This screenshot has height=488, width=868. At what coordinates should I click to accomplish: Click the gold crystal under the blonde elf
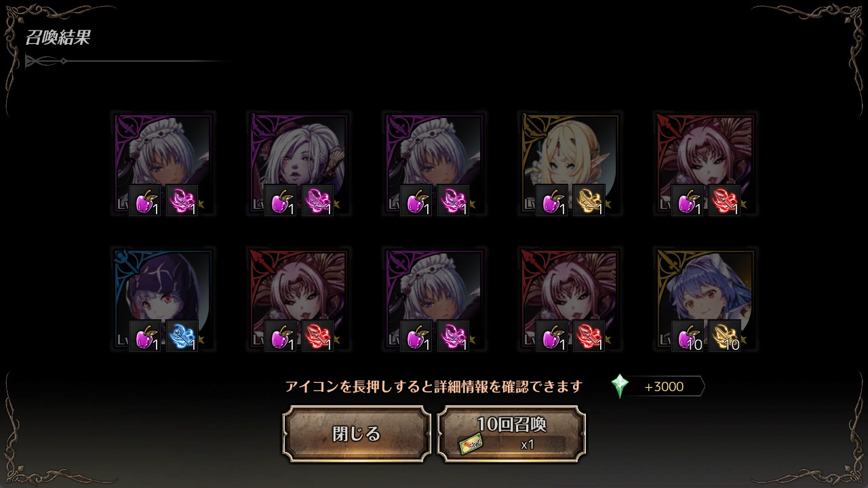click(589, 200)
